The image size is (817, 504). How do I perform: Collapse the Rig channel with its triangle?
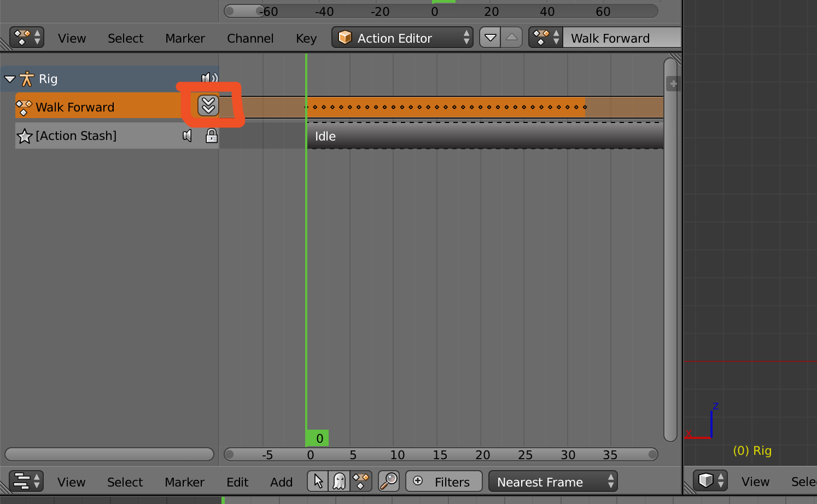(x=9, y=79)
